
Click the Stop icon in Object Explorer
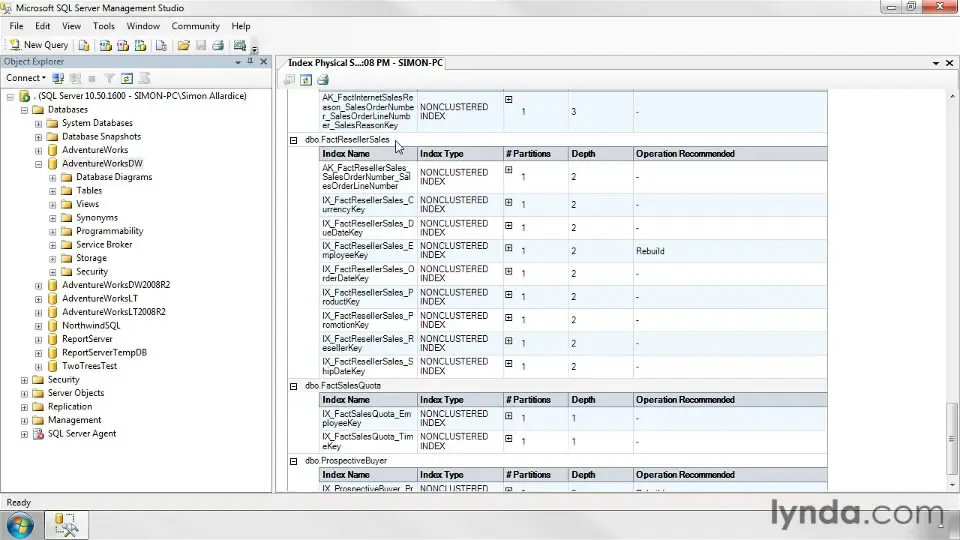[92, 78]
